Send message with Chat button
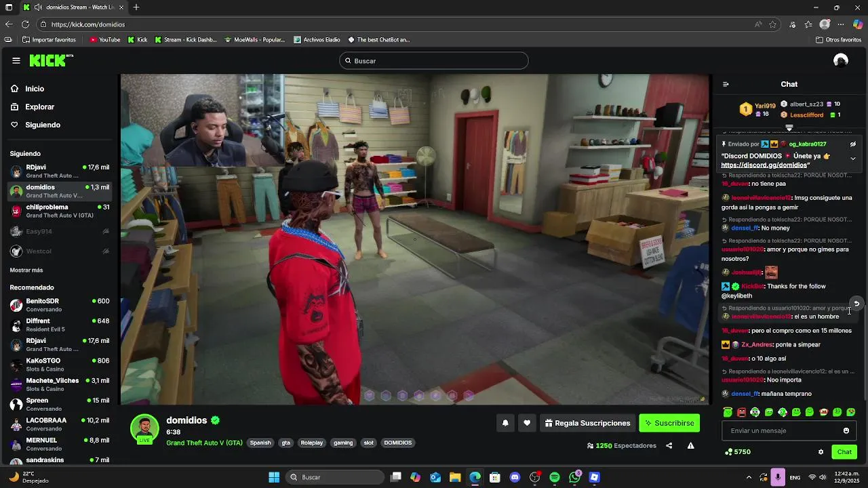The width and height of the screenshot is (868, 488). point(844,451)
